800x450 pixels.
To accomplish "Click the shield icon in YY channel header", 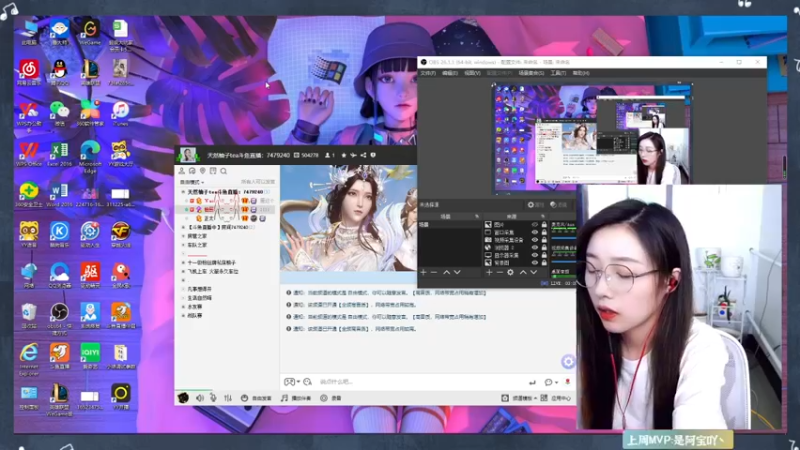I will point(373,155).
